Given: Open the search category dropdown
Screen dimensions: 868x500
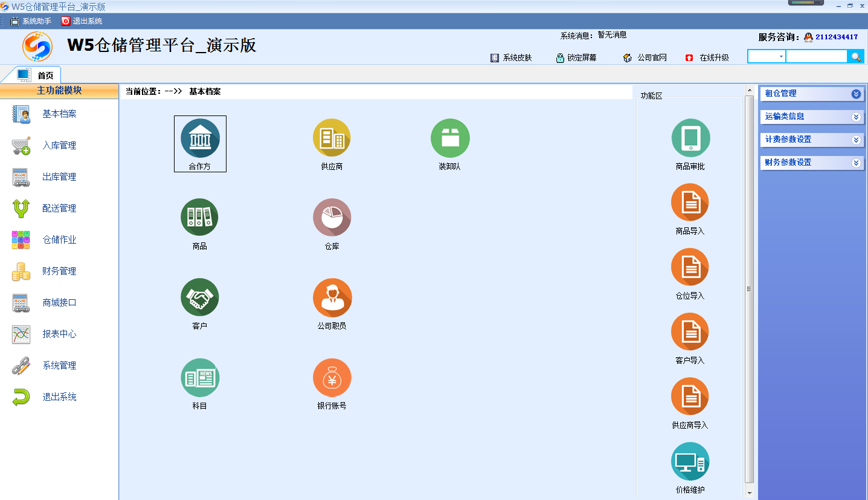Looking at the screenshot, I should [781, 57].
